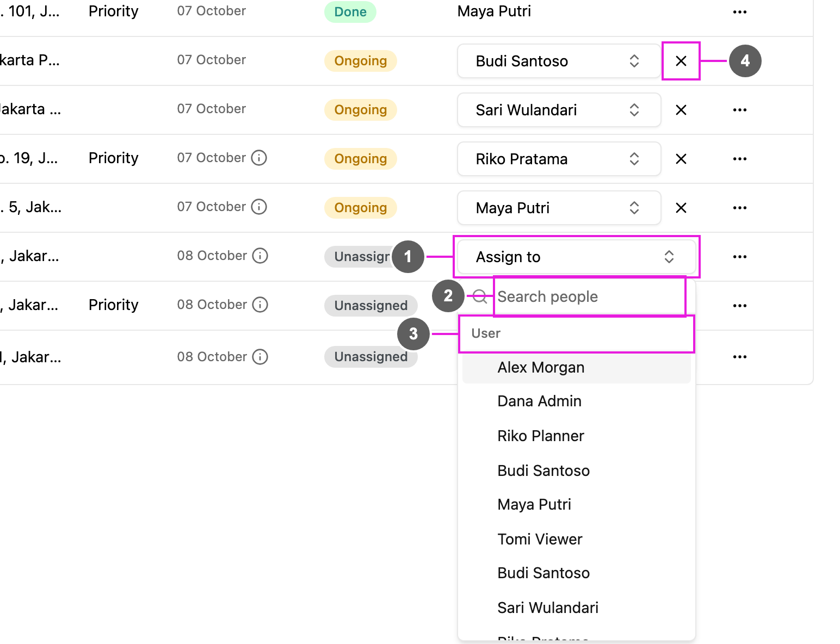Click Maya Putri text in Done row
The width and height of the screenshot is (840, 644).
coord(494,11)
